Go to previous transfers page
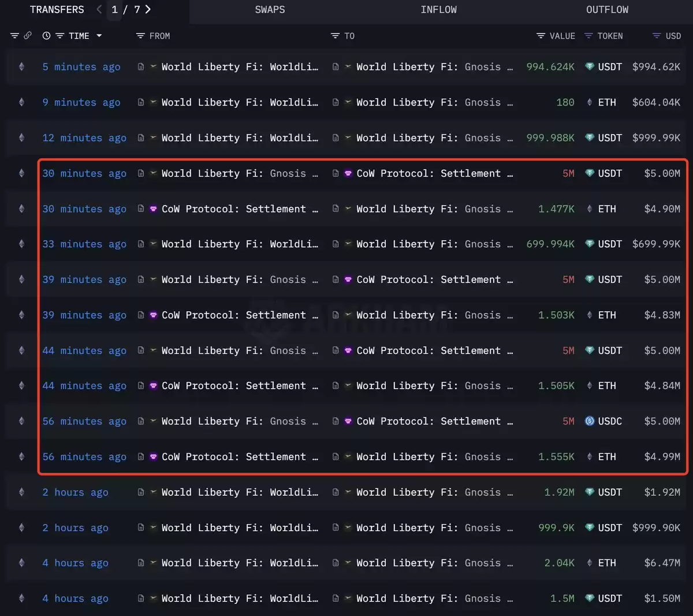This screenshot has height=616, width=693. pyautogui.click(x=99, y=10)
